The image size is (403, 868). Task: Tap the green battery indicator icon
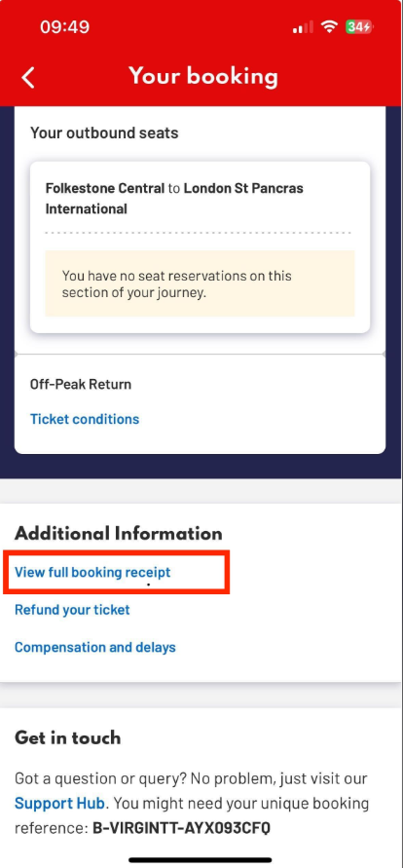tap(359, 26)
